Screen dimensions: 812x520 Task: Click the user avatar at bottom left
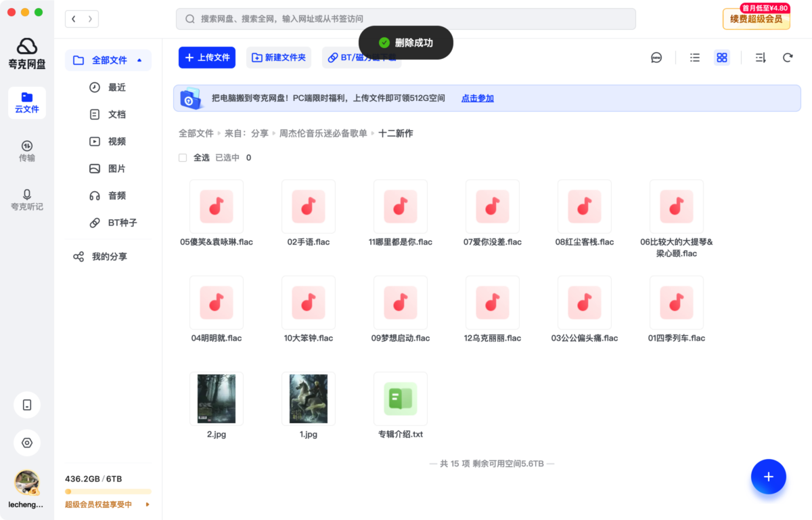[x=27, y=483]
